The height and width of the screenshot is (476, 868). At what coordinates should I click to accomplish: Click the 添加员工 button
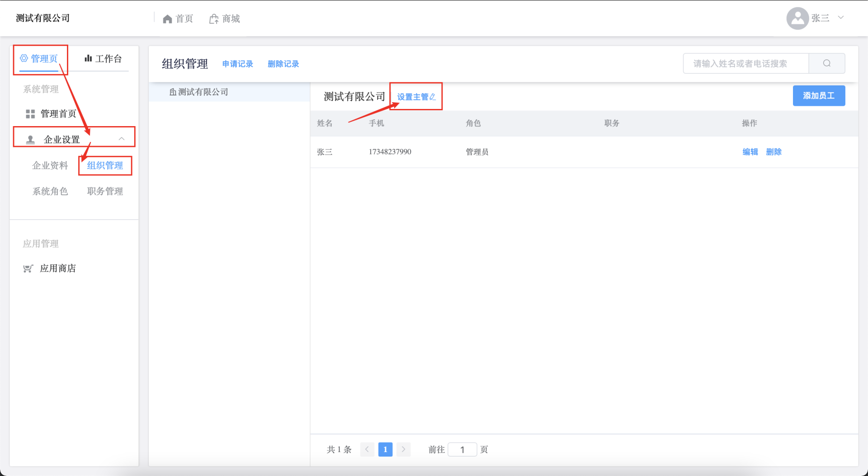pyautogui.click(x=818, y=96)
